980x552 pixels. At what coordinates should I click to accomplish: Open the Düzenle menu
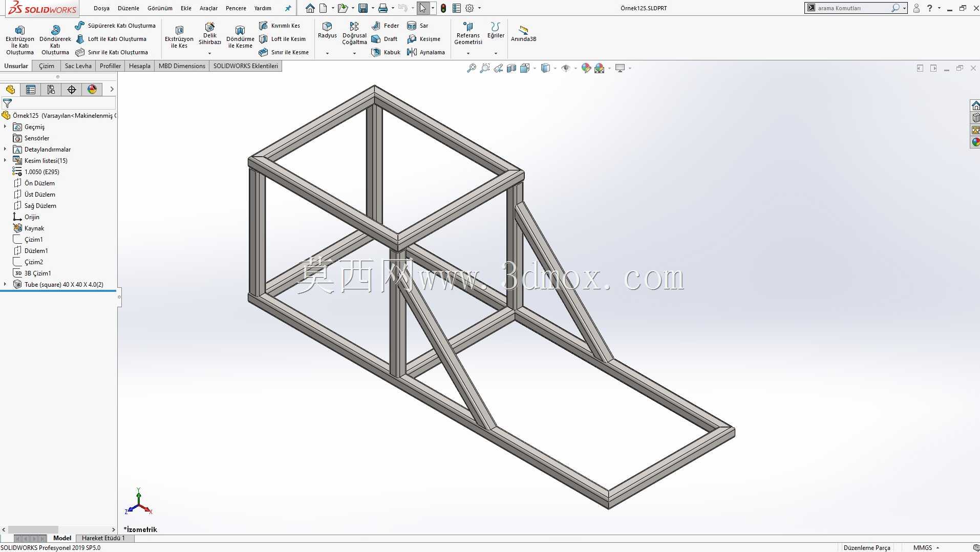tap(129, 8)
